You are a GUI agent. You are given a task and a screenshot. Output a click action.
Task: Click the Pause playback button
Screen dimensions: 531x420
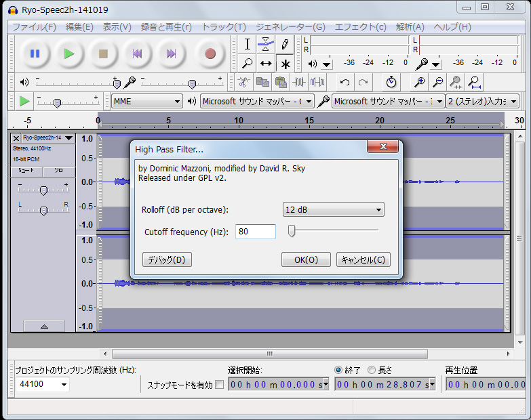tap(35, 54)
